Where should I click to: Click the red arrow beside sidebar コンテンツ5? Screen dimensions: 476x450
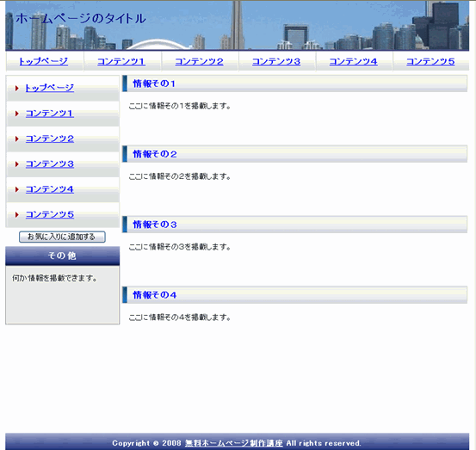point(17,215)
